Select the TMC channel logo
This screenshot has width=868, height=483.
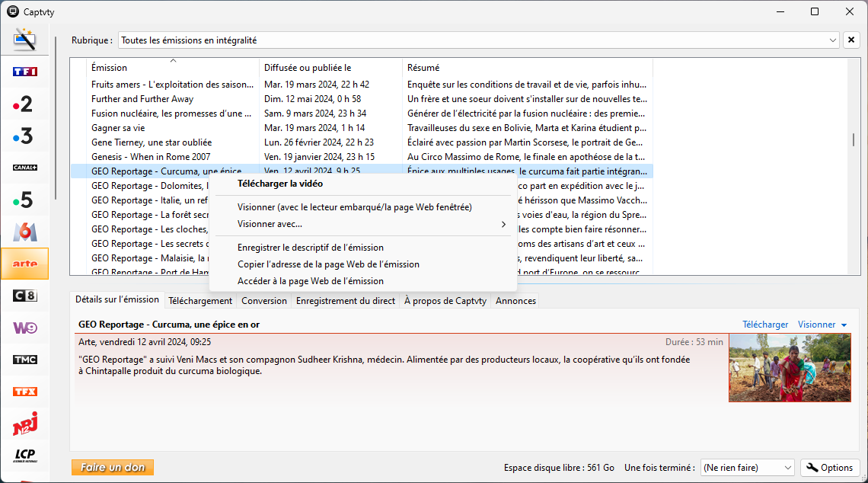click(x=25, y=360)
